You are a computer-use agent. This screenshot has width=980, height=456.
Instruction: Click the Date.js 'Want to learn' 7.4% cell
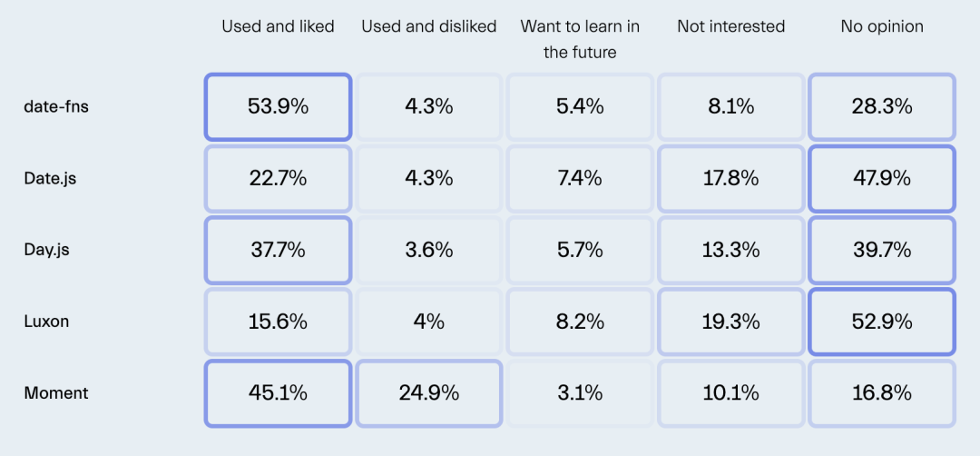(x=580, y=178)
